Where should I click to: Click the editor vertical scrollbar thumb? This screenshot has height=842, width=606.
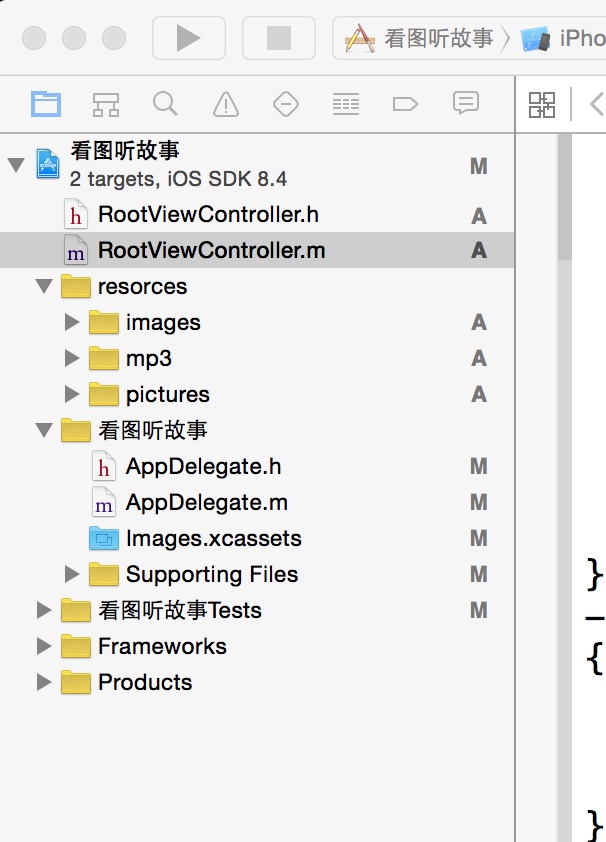[564, 197]
